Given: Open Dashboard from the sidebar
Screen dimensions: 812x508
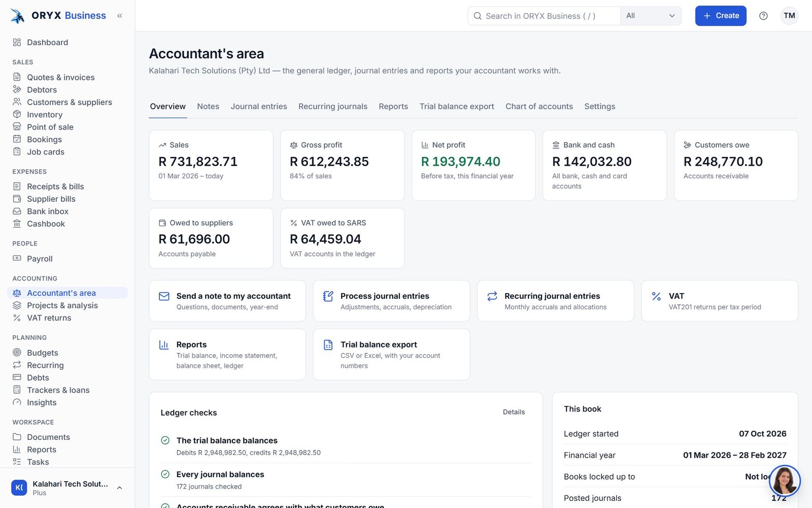Looking at the screenshot, I should point(67,42).
